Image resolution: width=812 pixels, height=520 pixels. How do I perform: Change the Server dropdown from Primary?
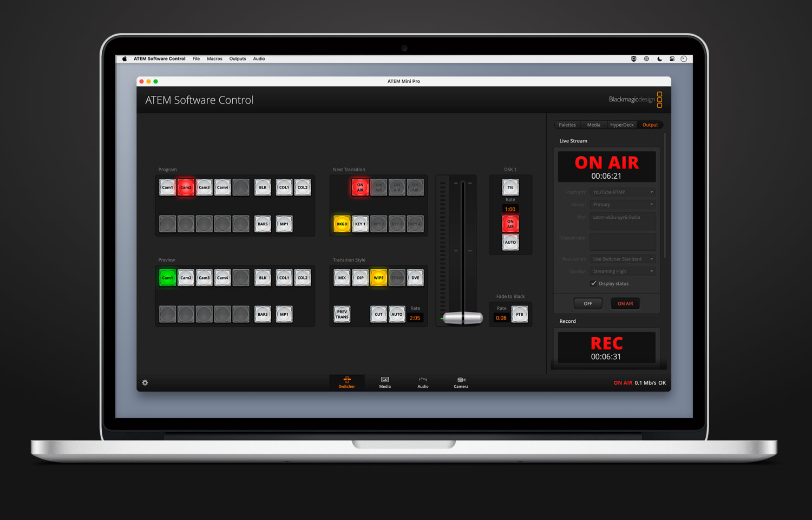point(623,204)
